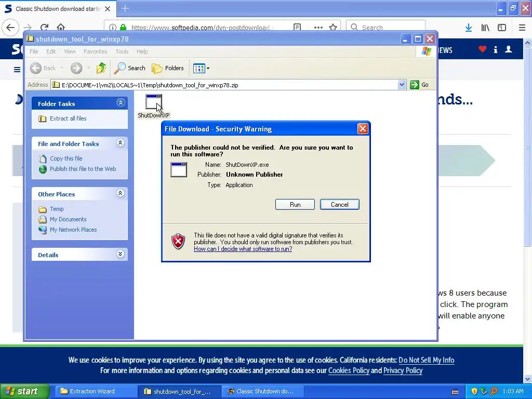Viewport: 532px width, 399px height.
Task: Toggle Firefox reader view icon
Action: pyautogui.click(x=297, y=28)
